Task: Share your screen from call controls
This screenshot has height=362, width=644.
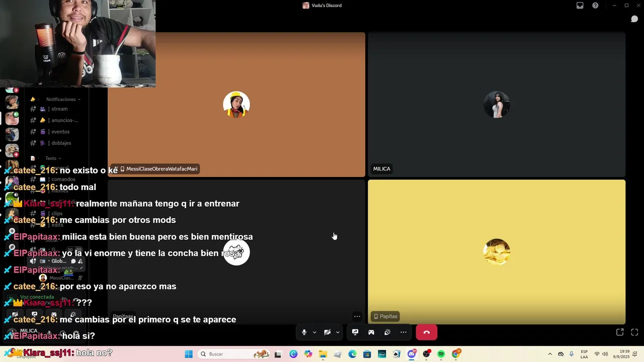Action: click(355, 332)
